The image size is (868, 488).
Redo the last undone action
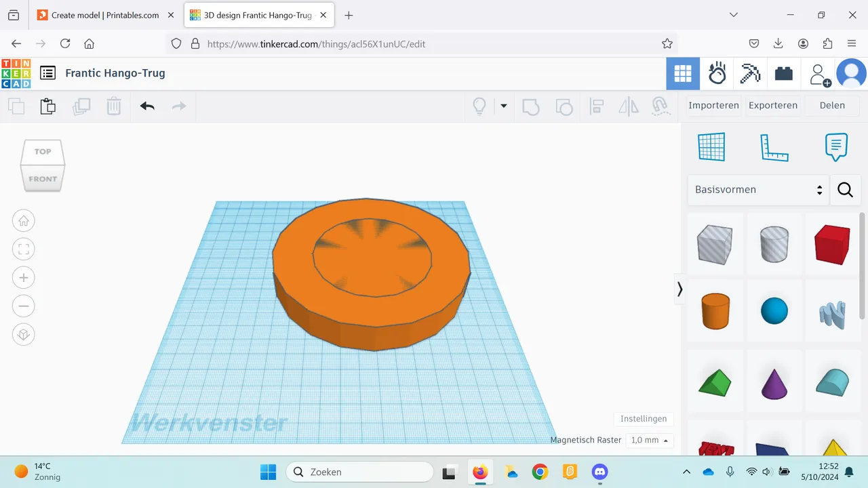[x=179, y=106]
